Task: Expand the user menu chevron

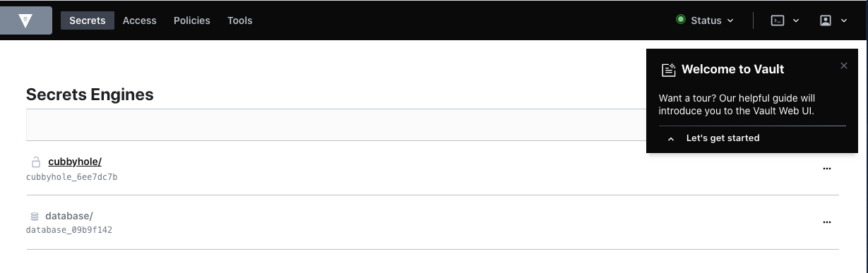Action: 844,20
